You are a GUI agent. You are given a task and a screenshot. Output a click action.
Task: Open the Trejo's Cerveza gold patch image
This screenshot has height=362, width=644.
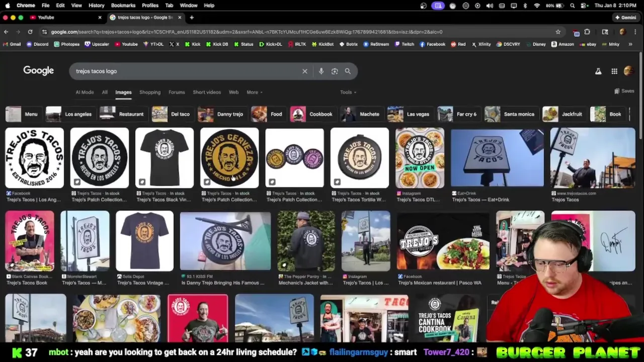(x=229, y=158)
